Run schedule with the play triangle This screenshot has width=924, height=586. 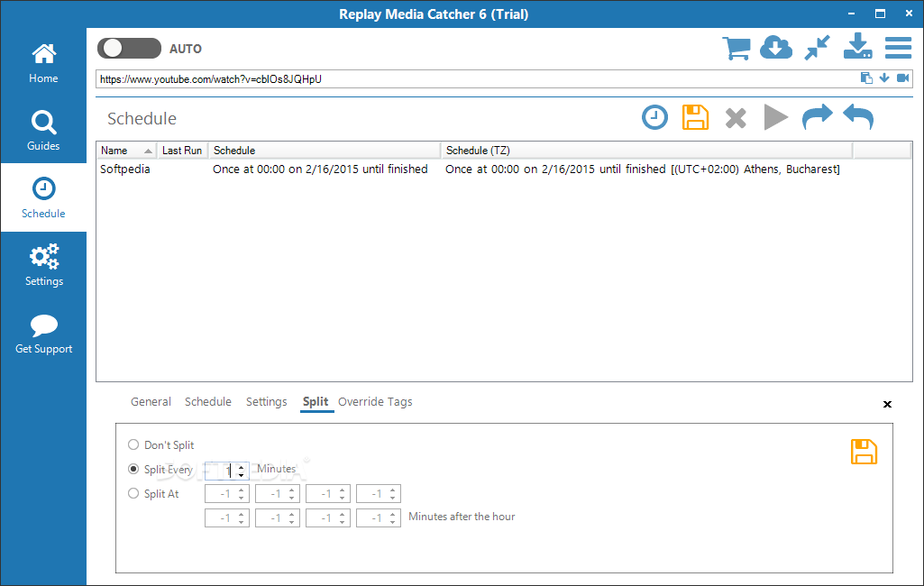(775, 117)
